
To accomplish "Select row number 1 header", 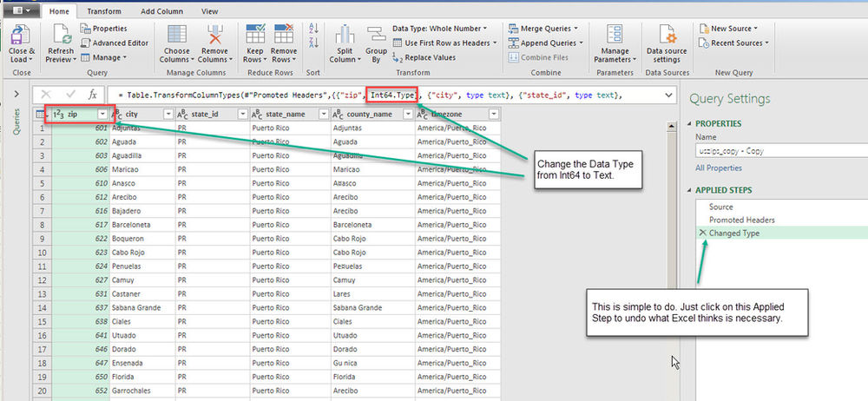I will pos(42,128).
